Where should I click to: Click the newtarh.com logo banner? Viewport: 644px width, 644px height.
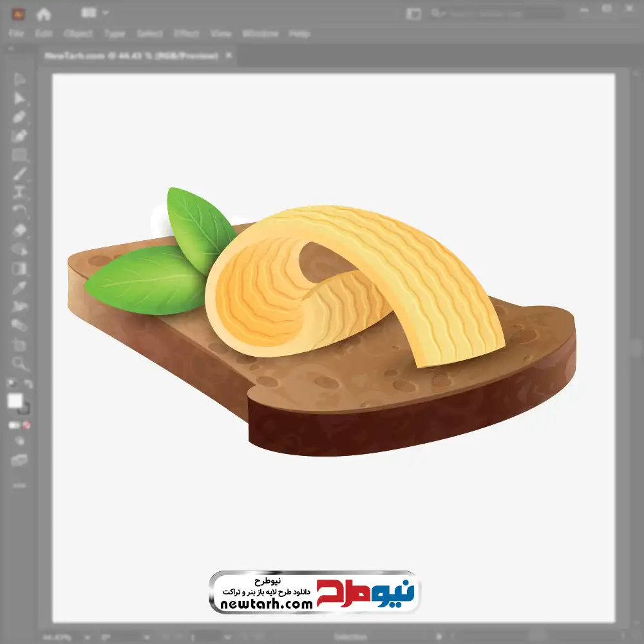click(x=314, y=592)
